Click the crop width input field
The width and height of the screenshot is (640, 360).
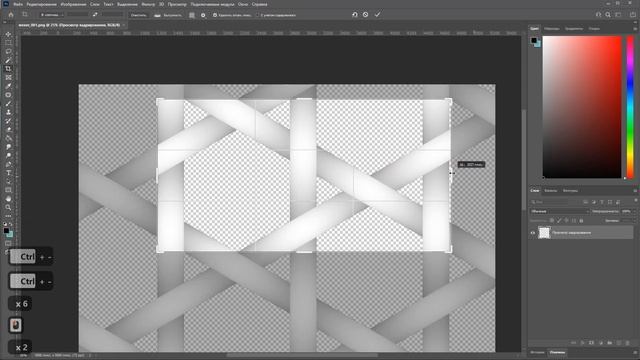click(78, 15)
